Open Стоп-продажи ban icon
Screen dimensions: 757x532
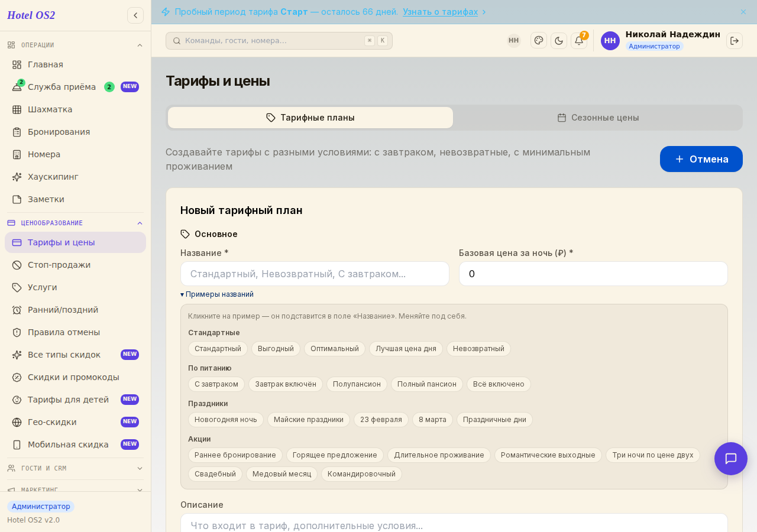17,265
